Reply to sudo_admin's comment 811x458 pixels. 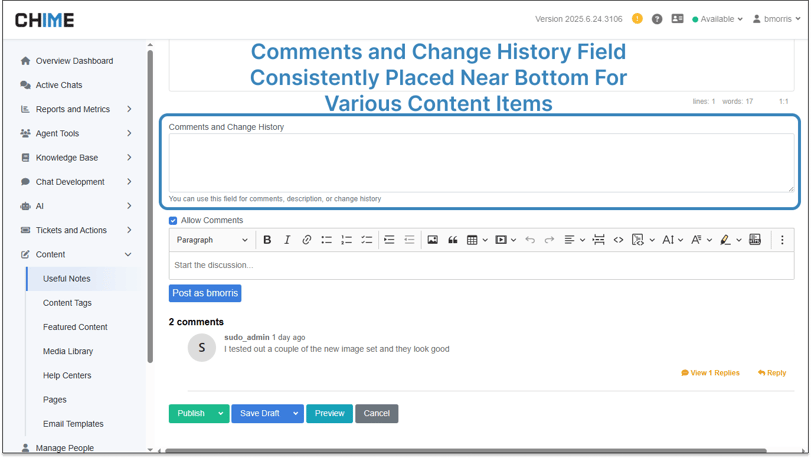coord(772,373)
